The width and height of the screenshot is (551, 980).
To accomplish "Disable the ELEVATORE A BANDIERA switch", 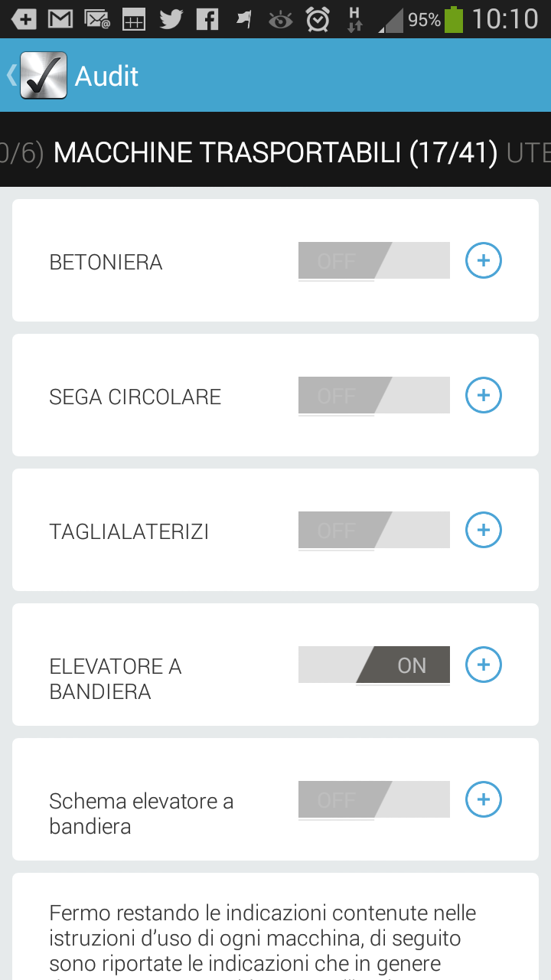I will tap(374, 665).
